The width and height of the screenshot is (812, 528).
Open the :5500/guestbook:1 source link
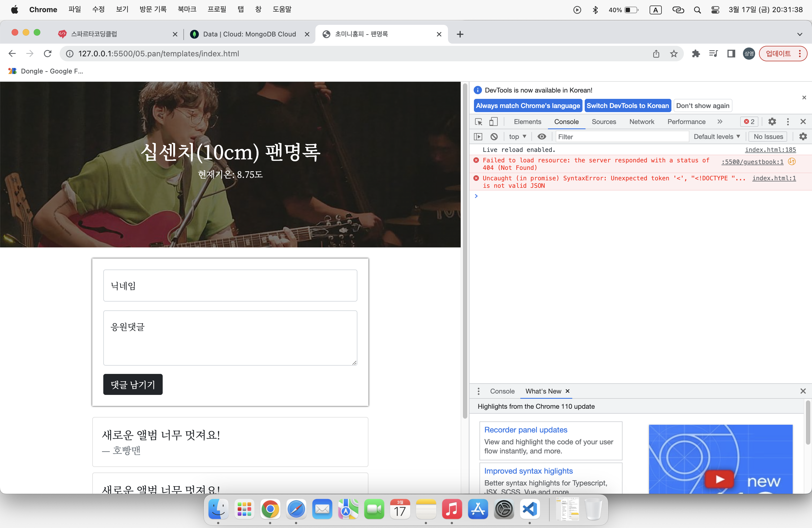752,162
